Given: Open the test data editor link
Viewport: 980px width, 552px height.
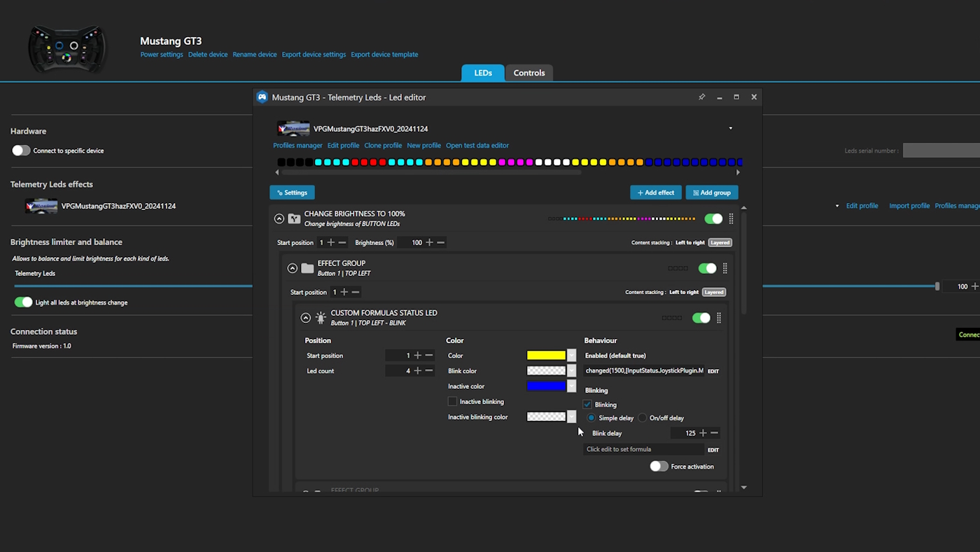Looking at the screenshot, I should pos(477,146).
